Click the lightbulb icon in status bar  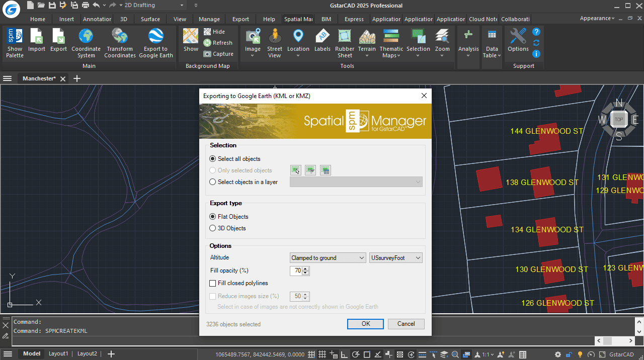[x=580, y=354]
